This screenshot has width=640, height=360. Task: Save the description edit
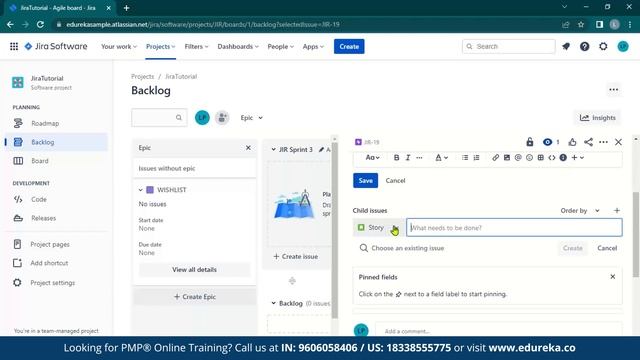tap(365, 180)
